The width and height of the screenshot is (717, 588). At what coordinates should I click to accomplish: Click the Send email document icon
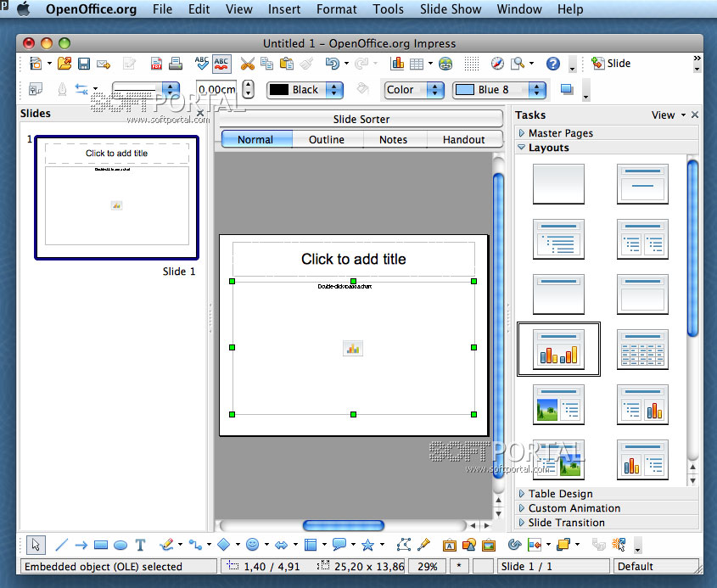tap(104, 64)
